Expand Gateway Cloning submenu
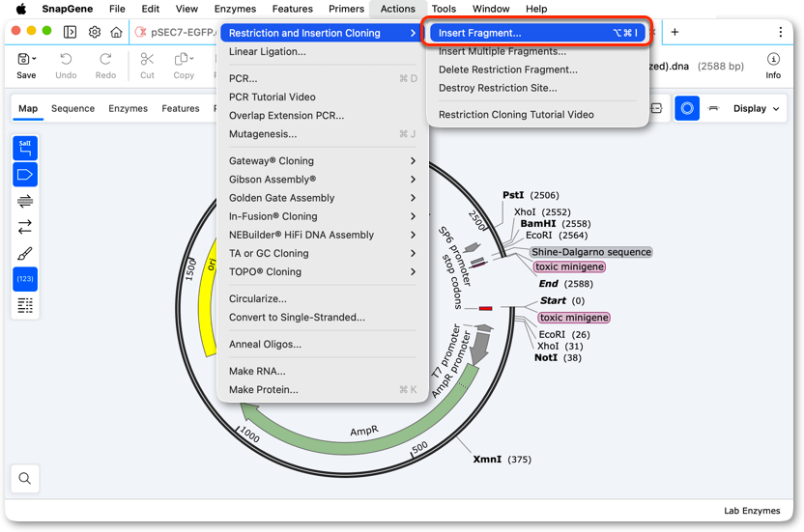 [x=322, y=161]
